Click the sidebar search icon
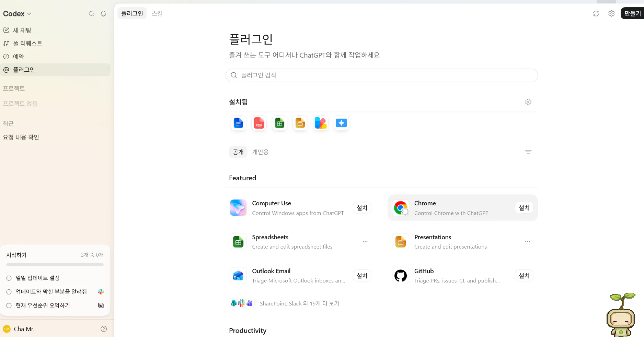The image size is (644, 337). click(x=91, y=14)
